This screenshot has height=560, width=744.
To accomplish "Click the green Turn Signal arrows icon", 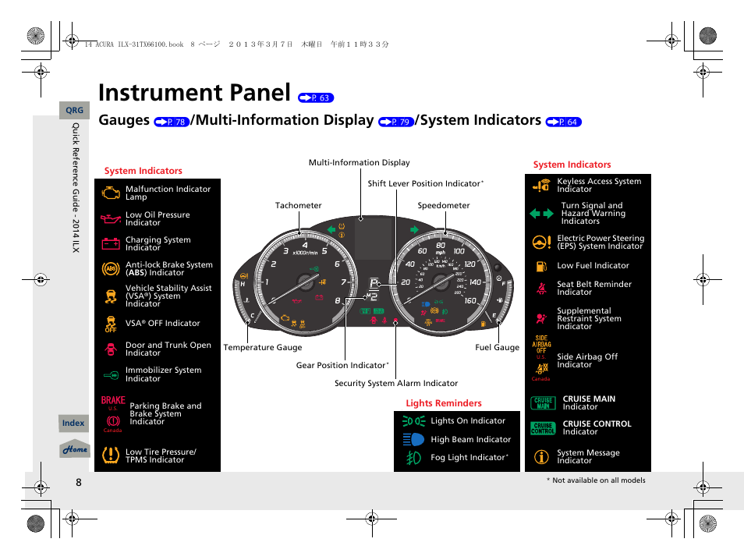I will point(541,214).
